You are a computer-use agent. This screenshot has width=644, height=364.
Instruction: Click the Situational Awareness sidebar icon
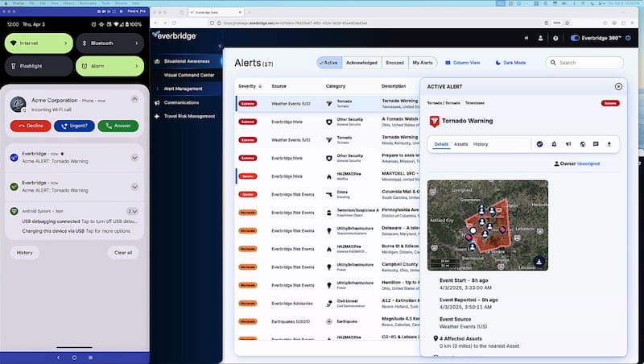[157, 61]
